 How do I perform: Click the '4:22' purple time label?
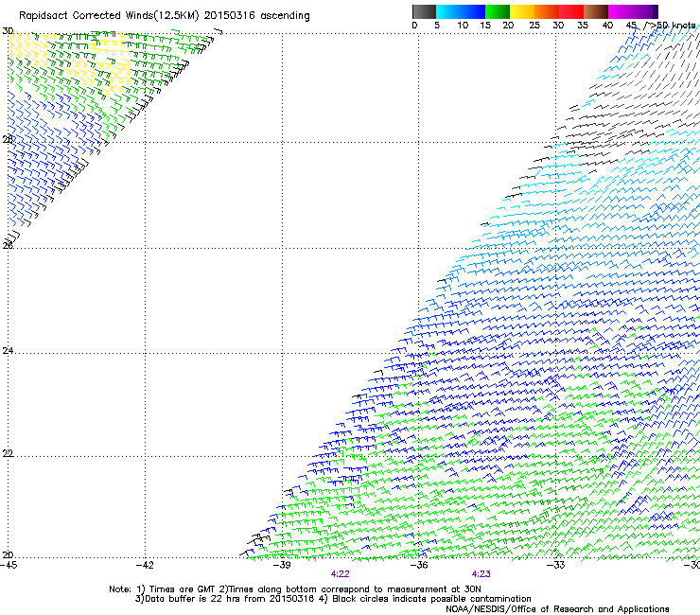pos(341,574)
